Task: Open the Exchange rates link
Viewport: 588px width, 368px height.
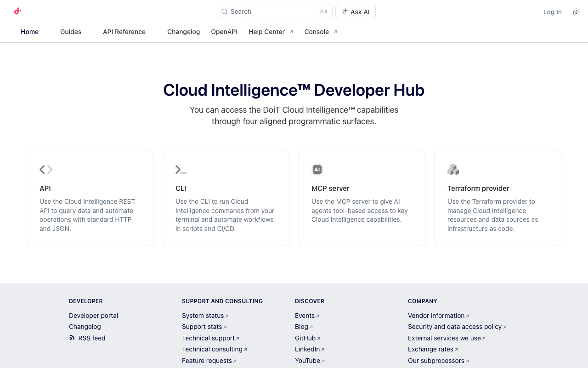Action: pyautogui.click(x=430, y=349)
